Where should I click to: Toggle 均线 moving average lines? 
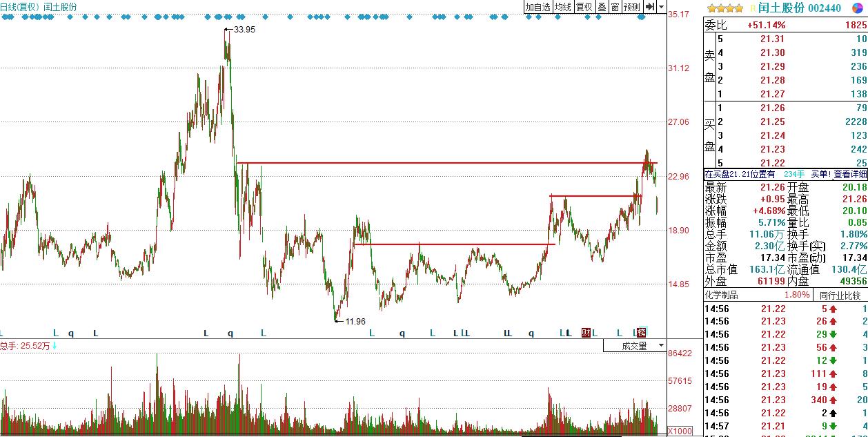click(x=563, y=7)
